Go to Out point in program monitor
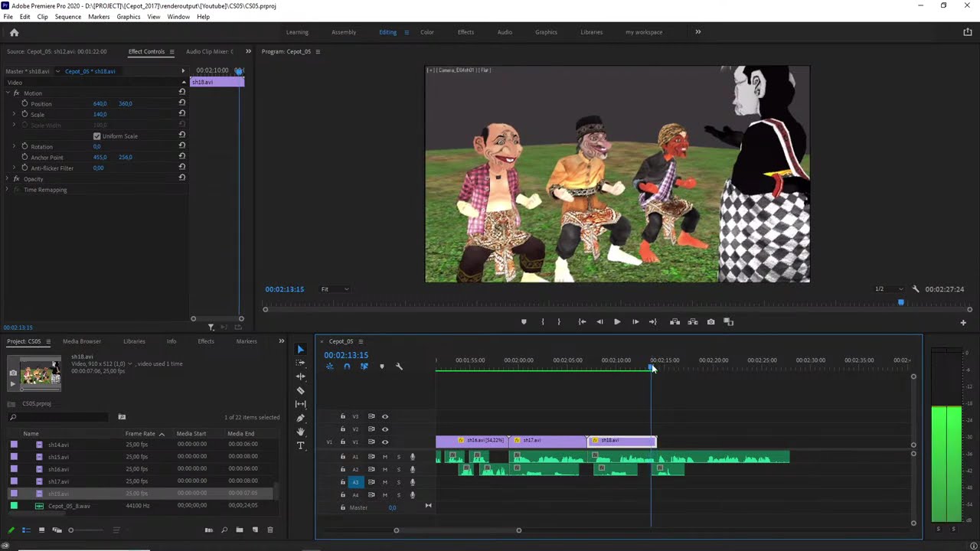Screen dimensions: 980x551 pos(652,322)
